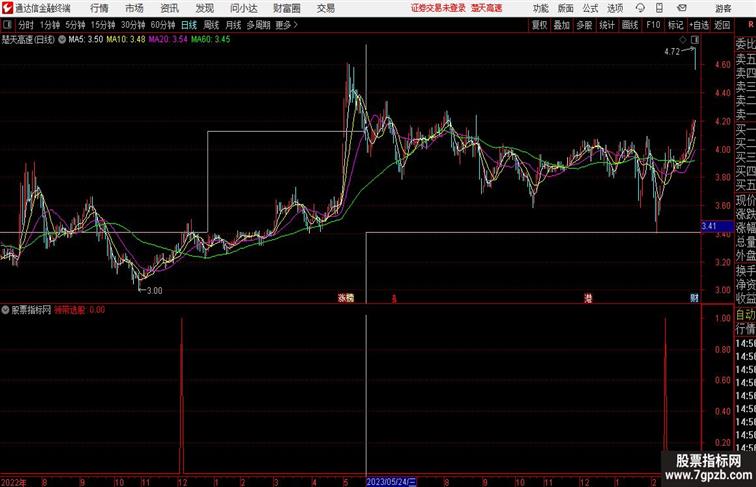
Task: Open the 行情 menu
Action: click(99, 8)
